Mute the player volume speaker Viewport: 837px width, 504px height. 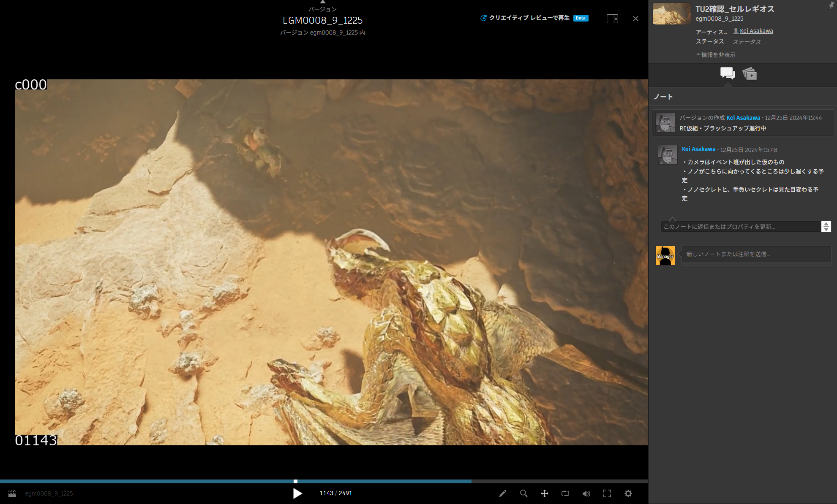(586, 493)
